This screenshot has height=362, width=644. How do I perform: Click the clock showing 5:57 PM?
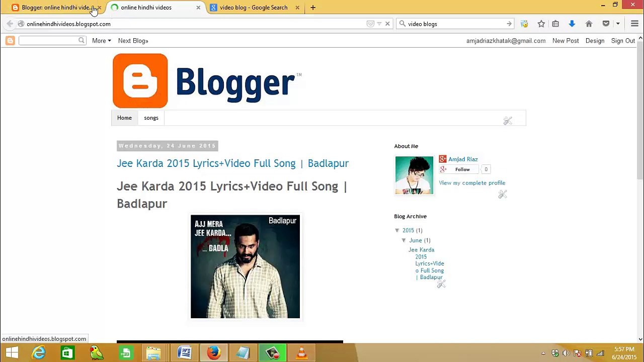[x=624, y=349]
